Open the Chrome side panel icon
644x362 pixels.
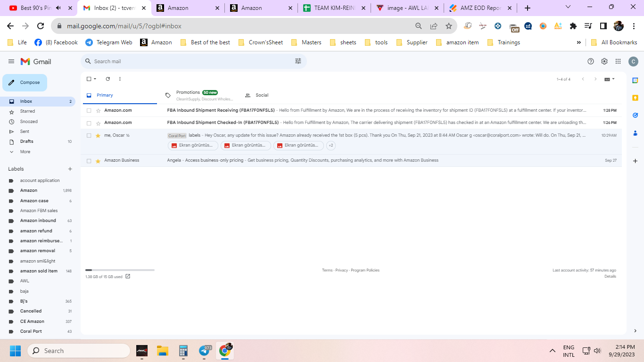point(603,26)
